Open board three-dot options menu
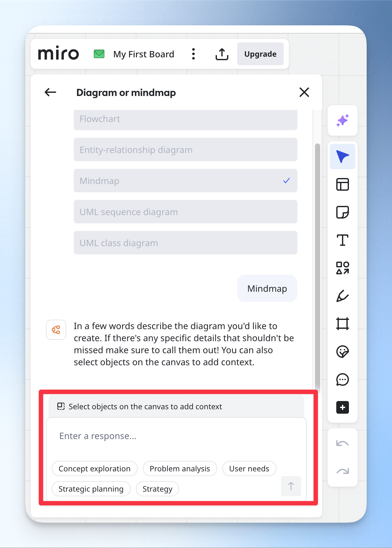392x548 pixels. (193, 54)
